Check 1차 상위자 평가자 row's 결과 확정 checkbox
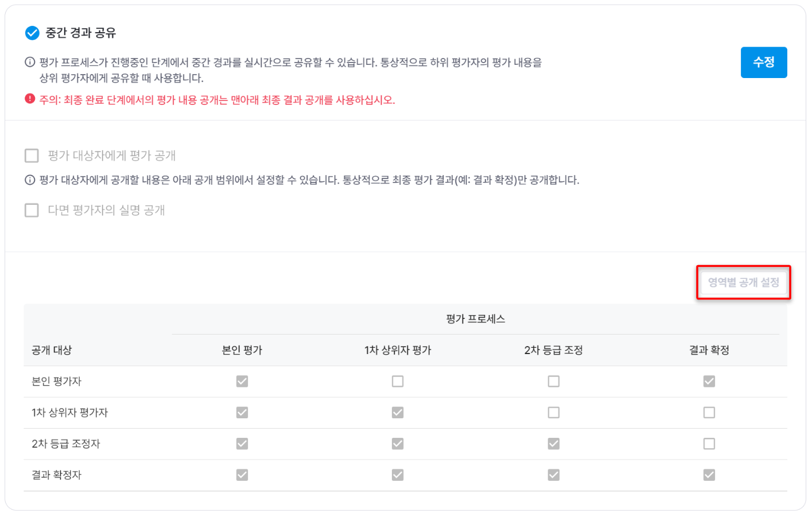Viewport: 812px width, 513px height. click(709, 413)
